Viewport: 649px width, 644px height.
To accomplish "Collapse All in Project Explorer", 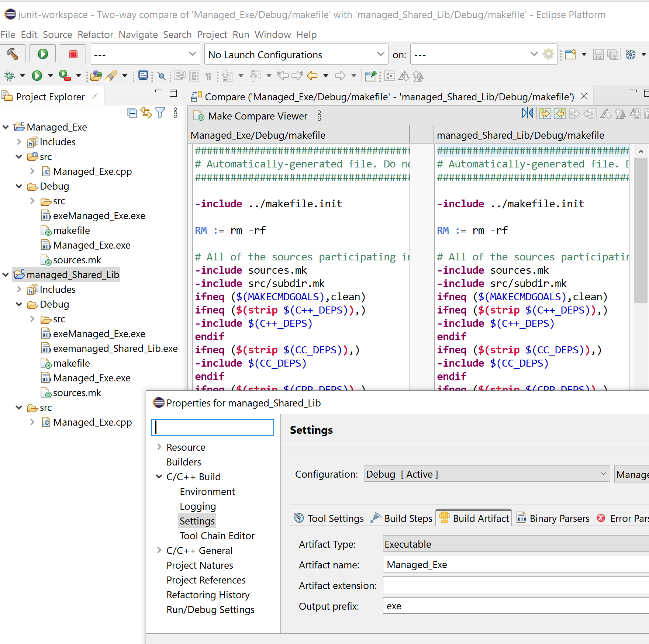I will click(132, 113).
